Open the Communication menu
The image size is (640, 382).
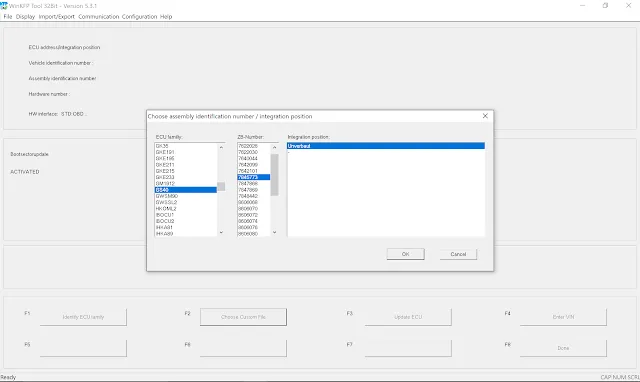coord(98,17)
